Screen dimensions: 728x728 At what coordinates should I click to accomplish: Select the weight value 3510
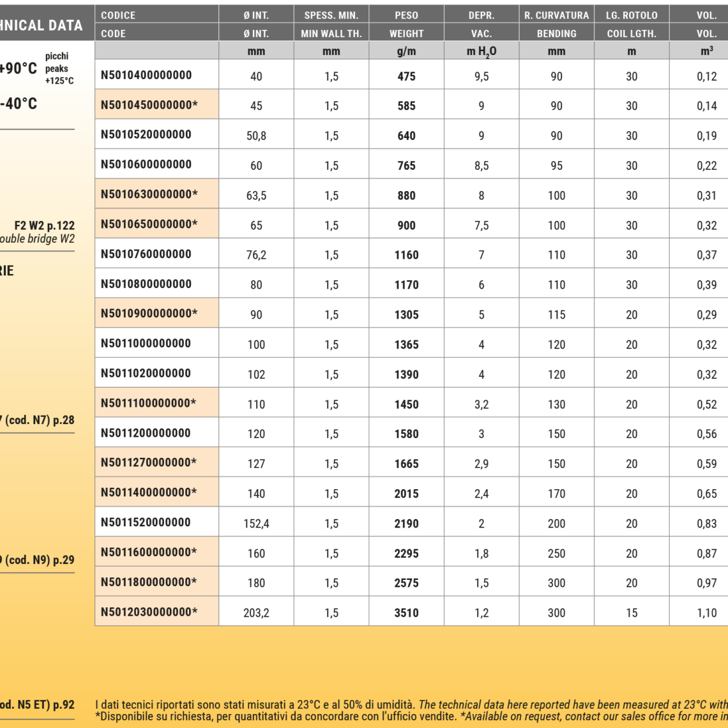[x=406, y=613]
